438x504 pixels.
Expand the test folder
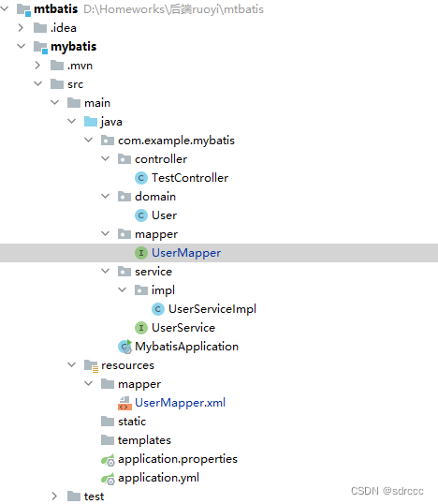(54, 497)
